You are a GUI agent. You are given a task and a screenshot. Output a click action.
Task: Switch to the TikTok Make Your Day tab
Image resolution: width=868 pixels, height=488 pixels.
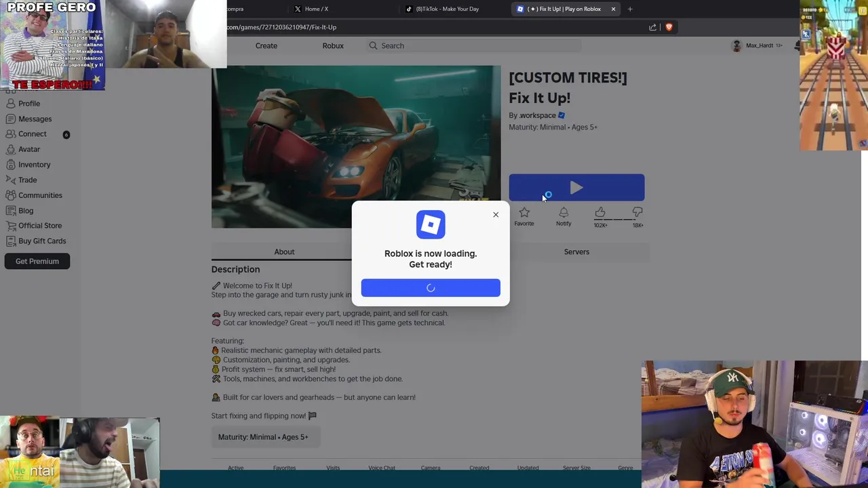[452, 9]
